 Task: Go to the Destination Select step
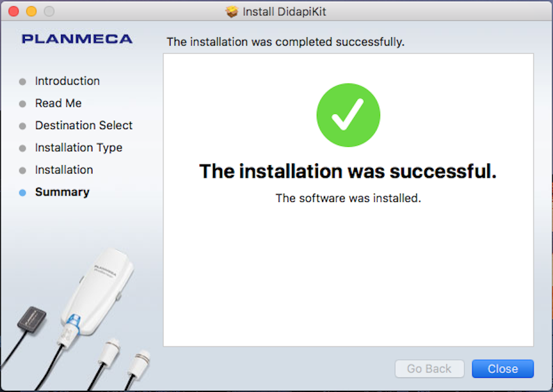83,126
